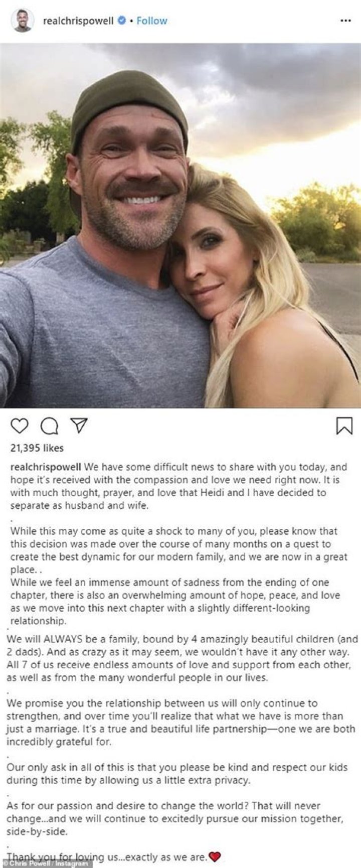The height and width of the screenshot is (868, 361).
Task: Click the red heart emoji ending the caption
Action: click(x=214, y=856)
